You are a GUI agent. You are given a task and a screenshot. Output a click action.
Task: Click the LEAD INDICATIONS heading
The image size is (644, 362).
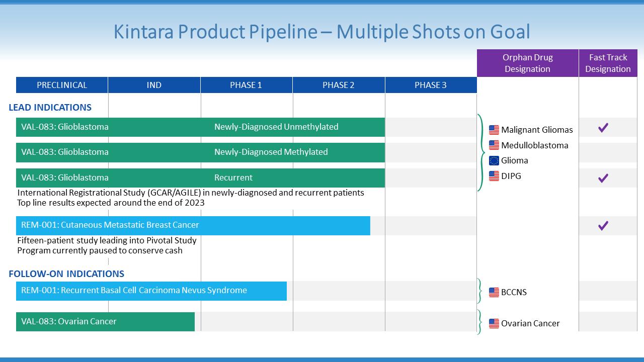pyautogui.click(x=50, y=107)
